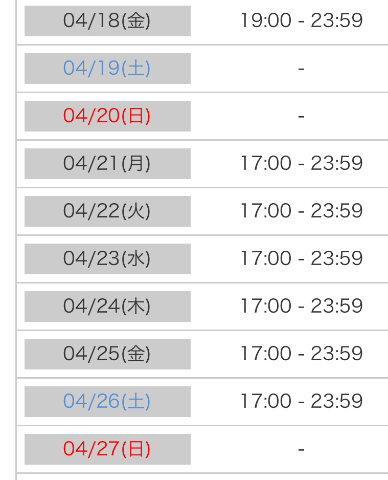The width and height of the screenshot is (388, 480).
Task: Click the 04/19(土) date label
Action: pos(107,68)
